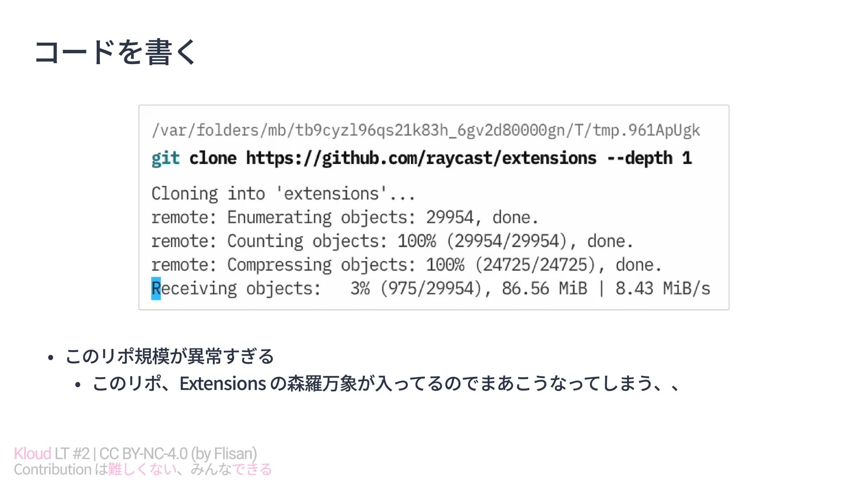The width and height of the screenshot is (868, 488).
Task: Click the Counting objects output line
Action: tap(392, 241)
